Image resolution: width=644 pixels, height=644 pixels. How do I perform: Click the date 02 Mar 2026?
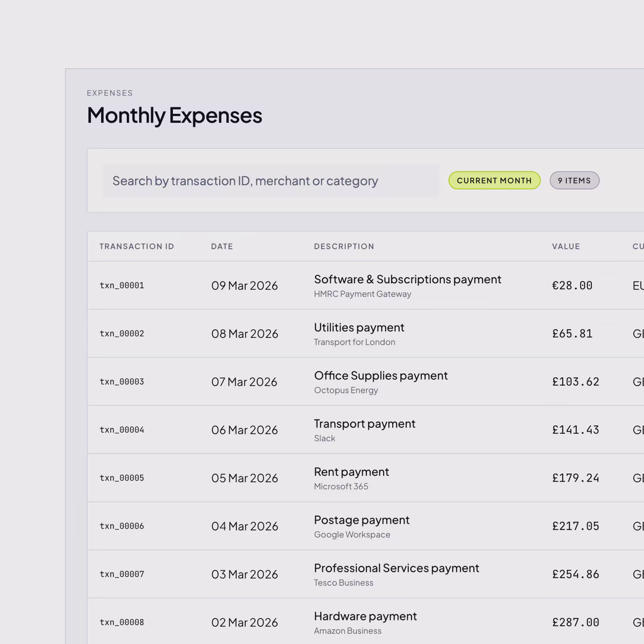click(245, 622)
